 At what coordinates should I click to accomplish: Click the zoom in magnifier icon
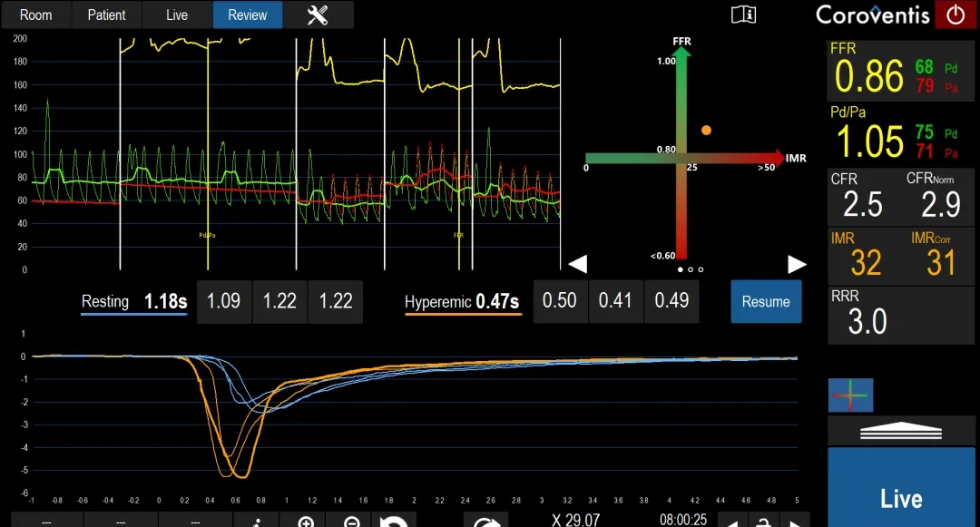[307, 522]
